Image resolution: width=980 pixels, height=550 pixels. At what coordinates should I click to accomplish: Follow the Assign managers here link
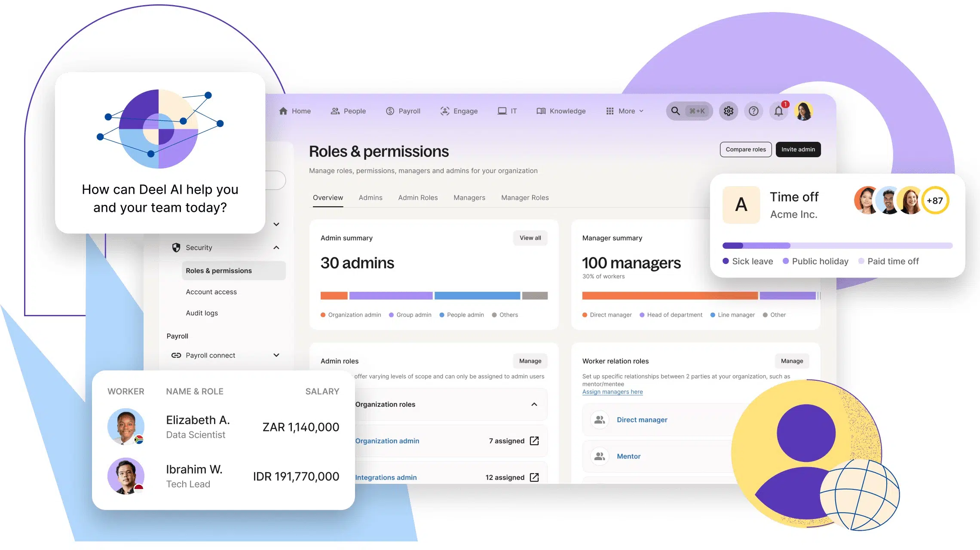click(x=612, y=392)
